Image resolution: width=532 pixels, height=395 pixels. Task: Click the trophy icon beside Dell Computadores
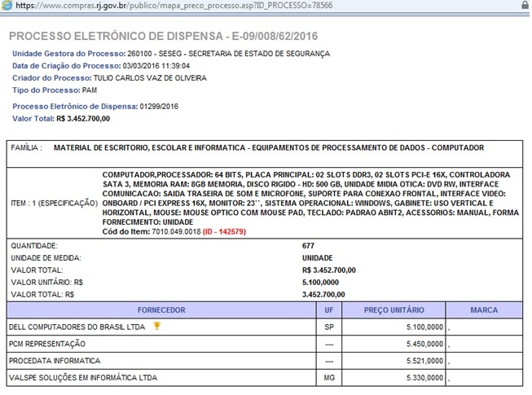coord(157,326)
